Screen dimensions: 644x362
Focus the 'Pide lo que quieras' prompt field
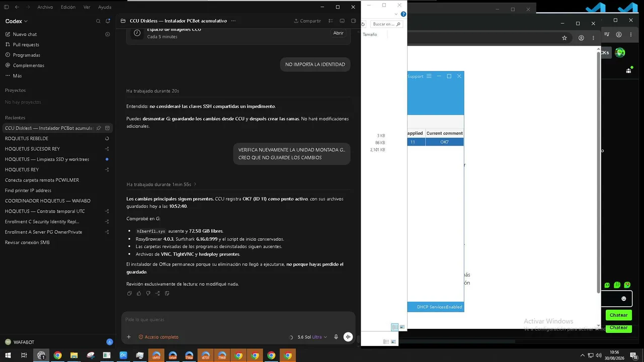pyautogui.click(x=238, y=320)
